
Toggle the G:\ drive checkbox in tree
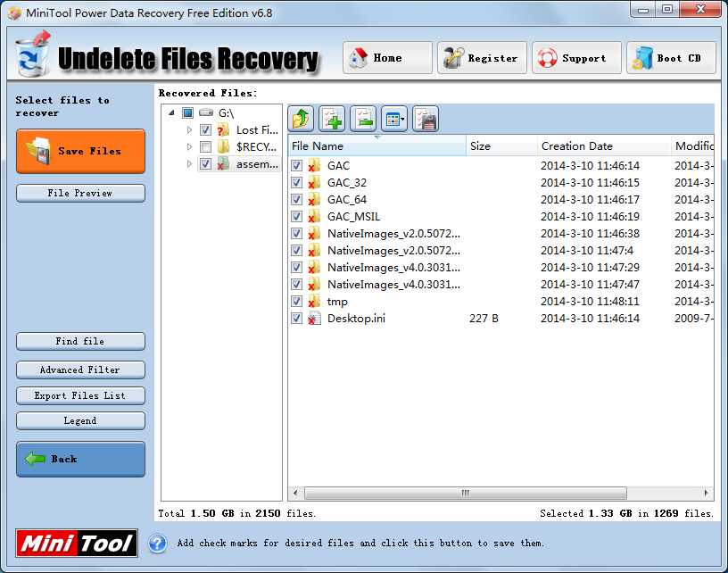pyautogui.click(x=187, y=112)
